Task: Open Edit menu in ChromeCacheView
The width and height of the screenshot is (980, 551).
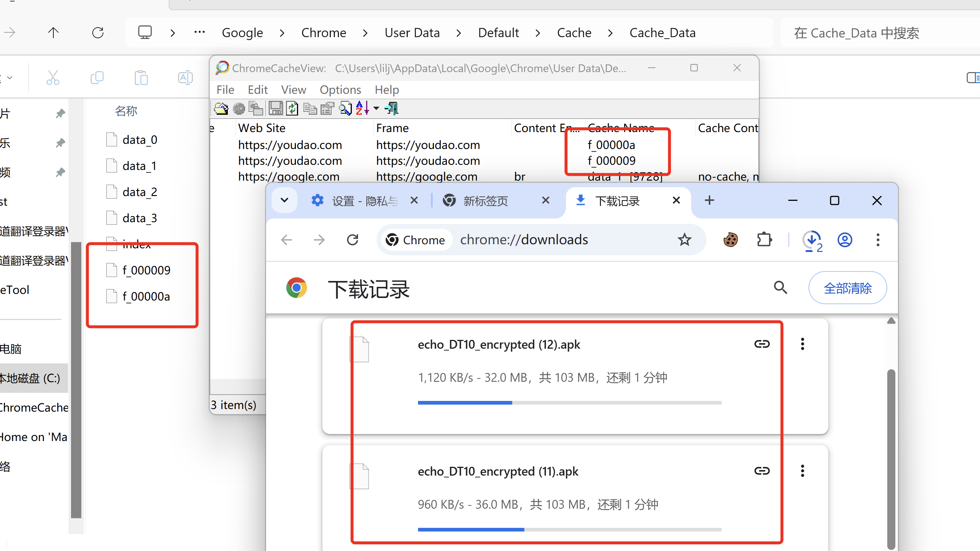Action: (258, 90)
